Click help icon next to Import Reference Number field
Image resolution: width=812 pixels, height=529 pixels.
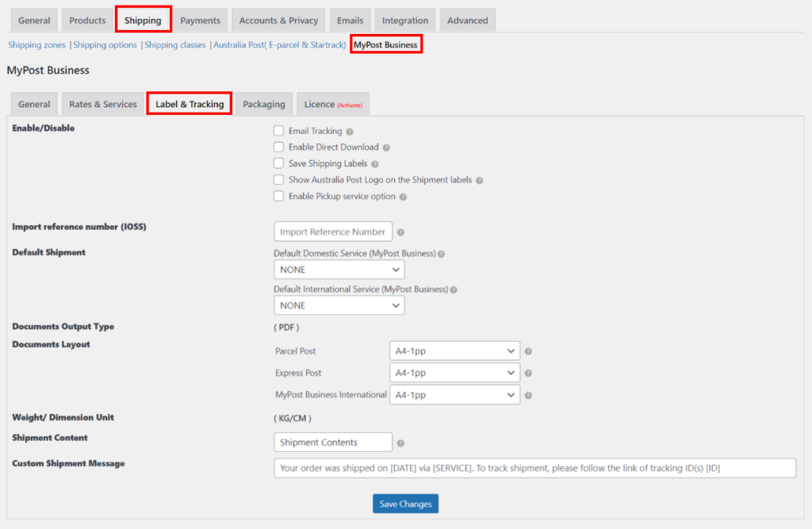[400, 232]
